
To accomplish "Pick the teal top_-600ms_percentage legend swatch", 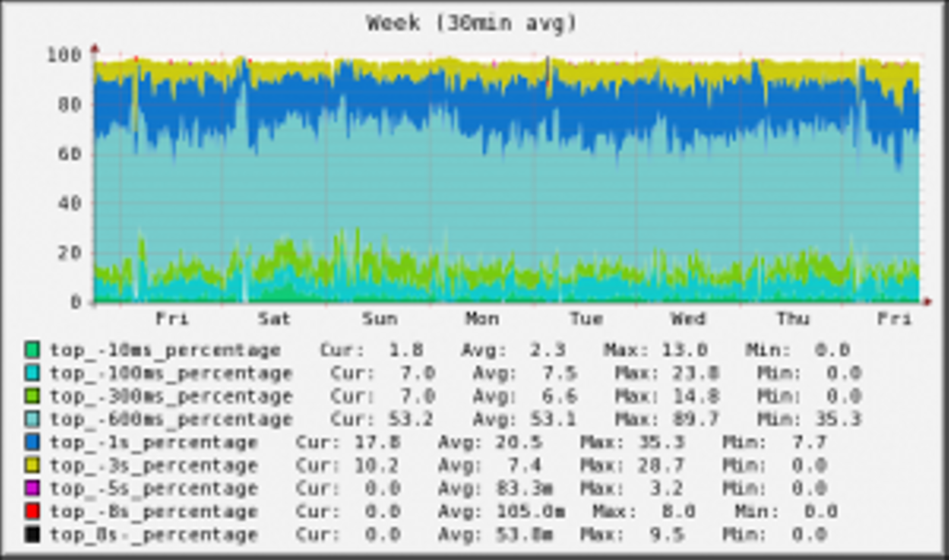I will pos(32,419).
